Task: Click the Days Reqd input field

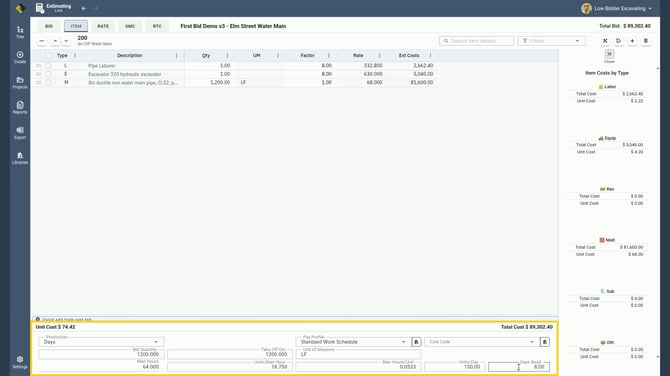Action: pyautogui.click(x=519, y=367)
